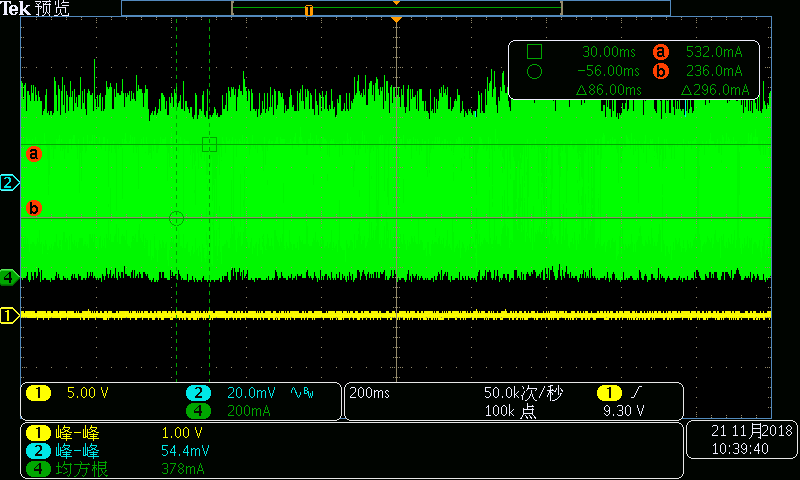This screenshot has width=800, height=480.
Task: Click the 378mA RMS value
Action: [x=183, y=469]
